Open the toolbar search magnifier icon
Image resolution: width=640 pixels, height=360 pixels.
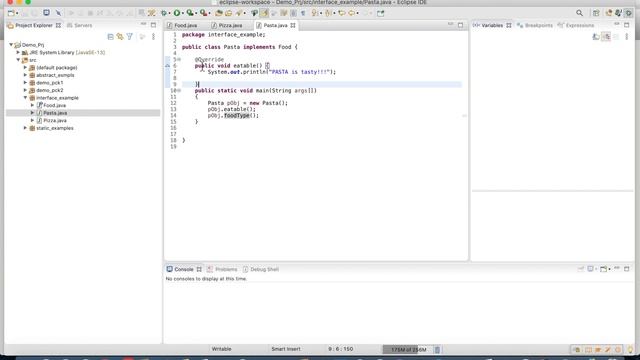[x=579, y=13]
